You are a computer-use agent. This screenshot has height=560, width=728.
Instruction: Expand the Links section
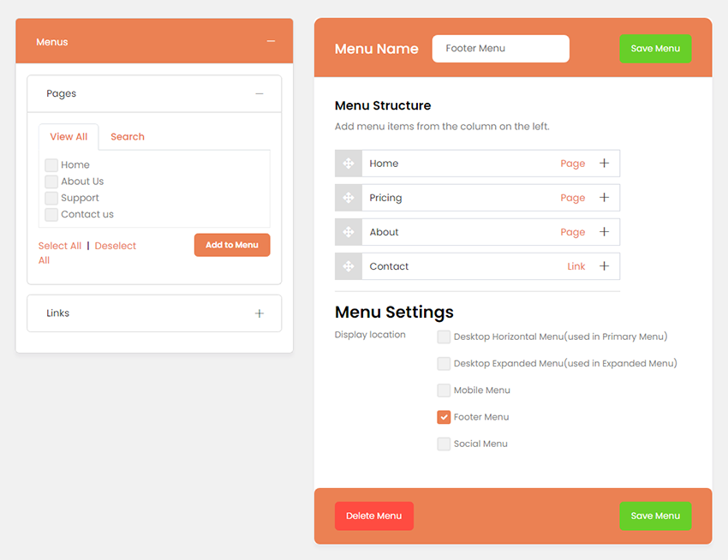pos(260,313)
